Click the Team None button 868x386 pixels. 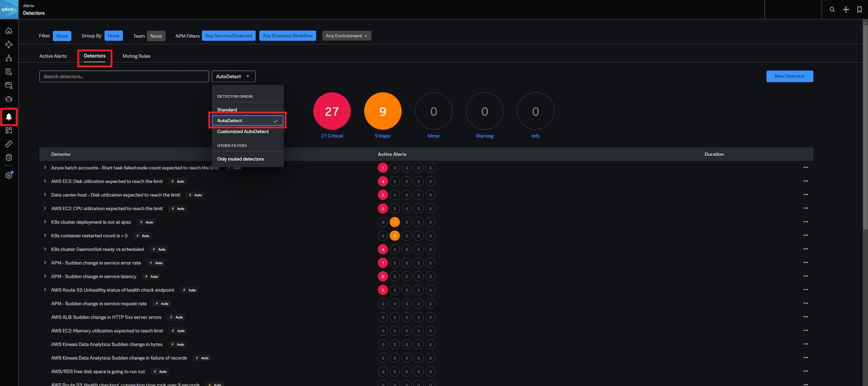tap(156, 36)
